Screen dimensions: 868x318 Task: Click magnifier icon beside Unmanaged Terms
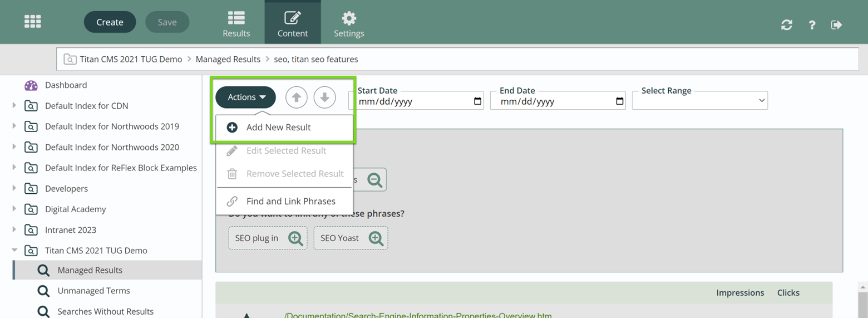(43, 291)
